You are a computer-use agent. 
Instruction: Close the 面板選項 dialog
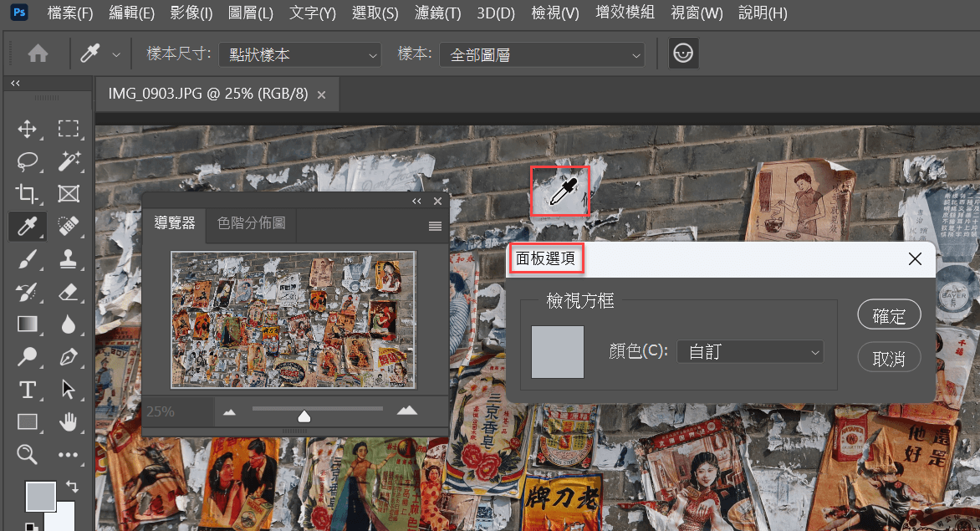click(x=915, y=258)
